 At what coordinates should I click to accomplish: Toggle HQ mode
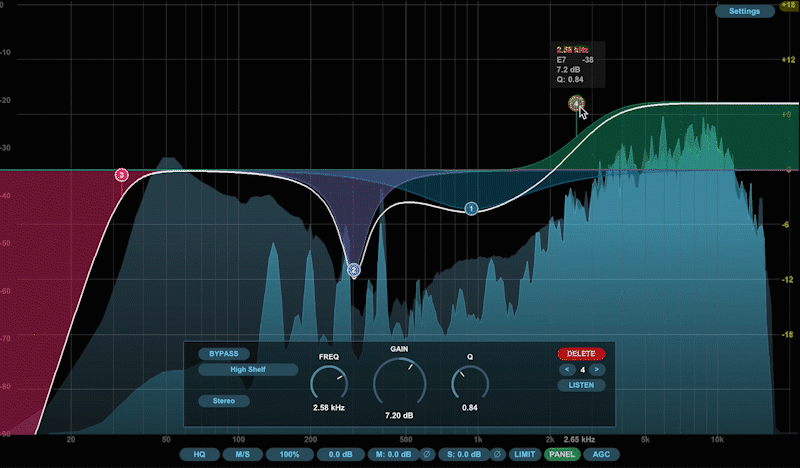pyautogui.click(x=200, y=455)
